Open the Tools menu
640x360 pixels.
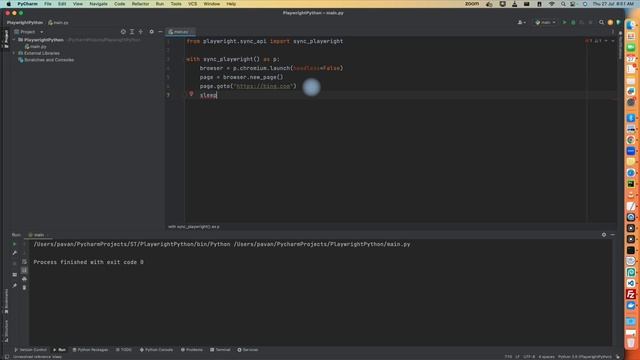[176, 4]
